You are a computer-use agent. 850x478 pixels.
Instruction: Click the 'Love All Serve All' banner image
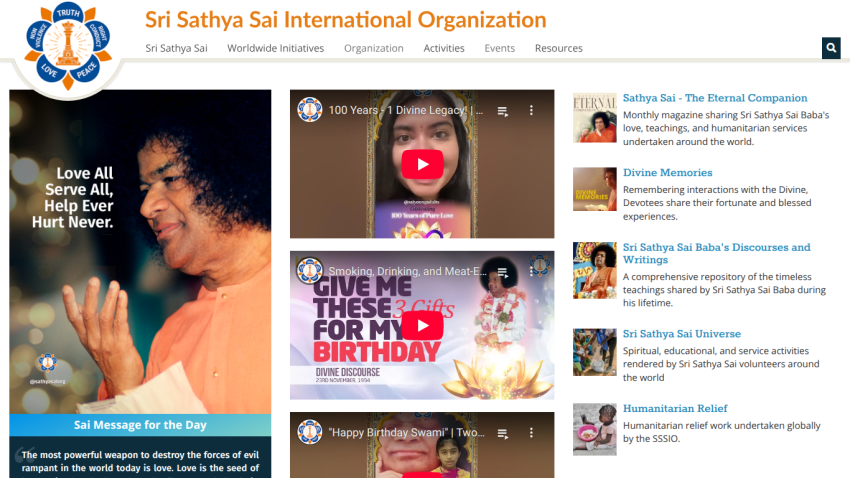tap(140, 252)
